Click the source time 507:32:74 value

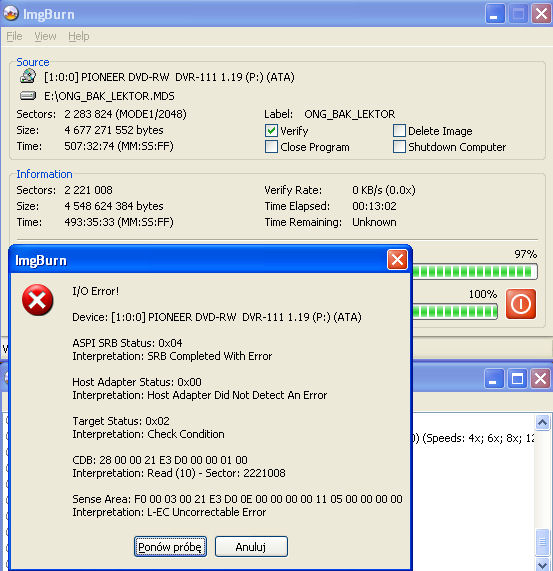tap(119, 146)
